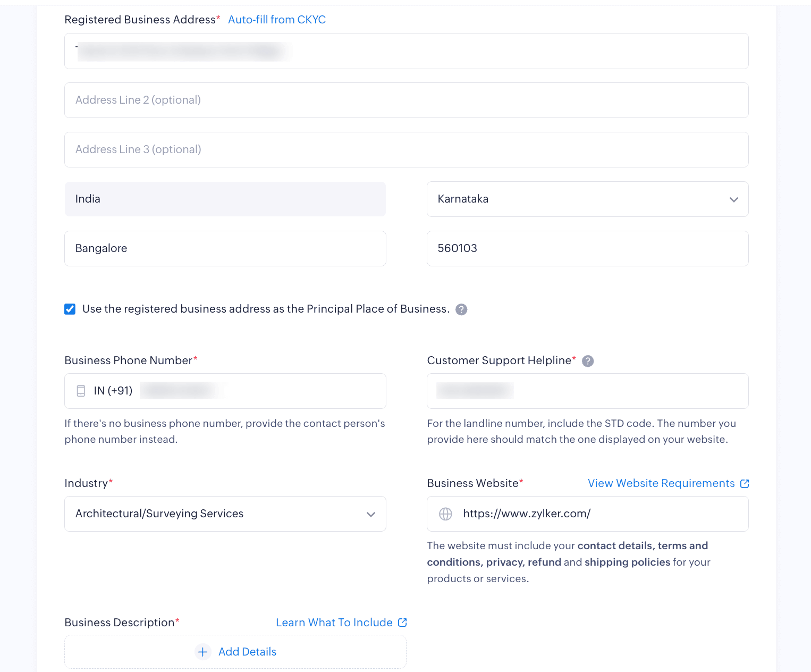Screen dimensions: 811x672
Task: Click external link icon next to Learn What To Include
Action: click(x=402, y=623)
